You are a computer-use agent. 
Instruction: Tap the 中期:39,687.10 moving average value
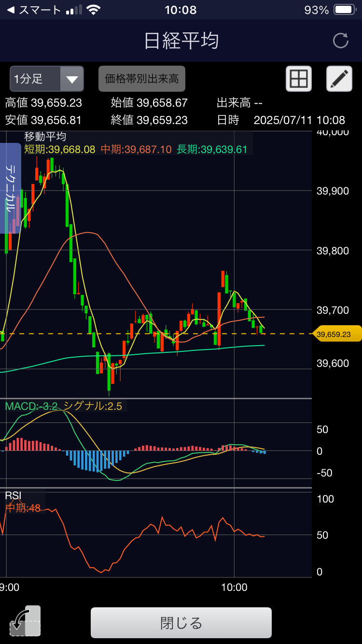[x=136, y=149]
